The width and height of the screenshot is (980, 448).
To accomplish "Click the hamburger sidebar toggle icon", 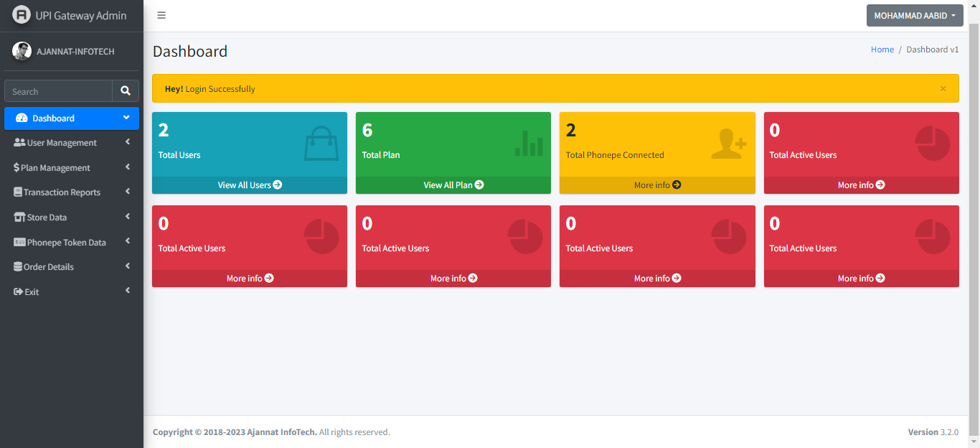I will pos(161,15).
